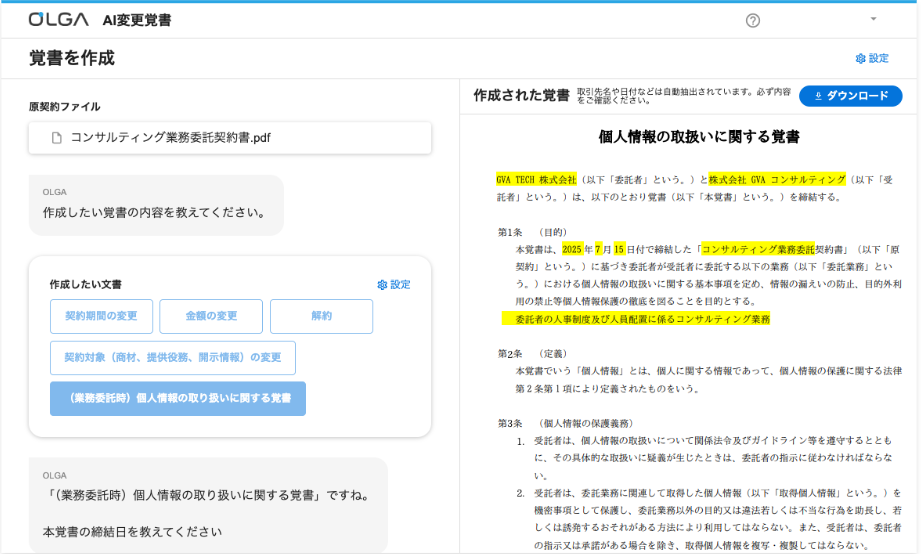
Task: Choose 解約 option
Action: 321,316
